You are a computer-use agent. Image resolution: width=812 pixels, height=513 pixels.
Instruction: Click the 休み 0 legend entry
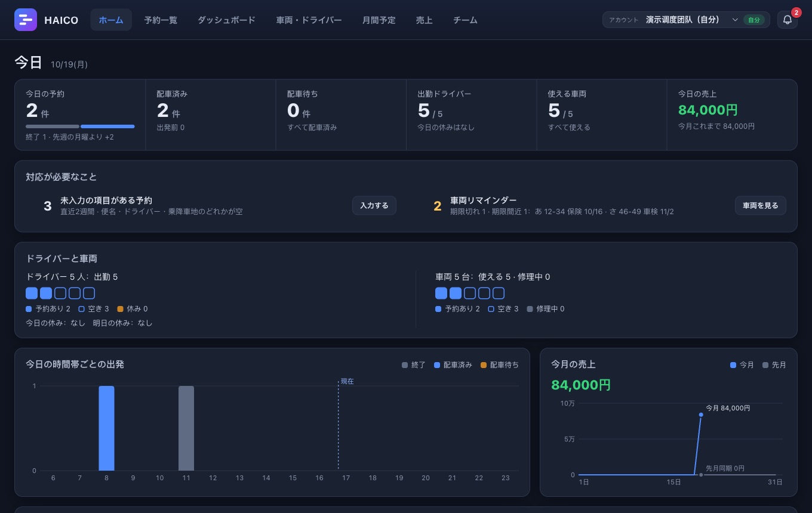tap(133, 309)
